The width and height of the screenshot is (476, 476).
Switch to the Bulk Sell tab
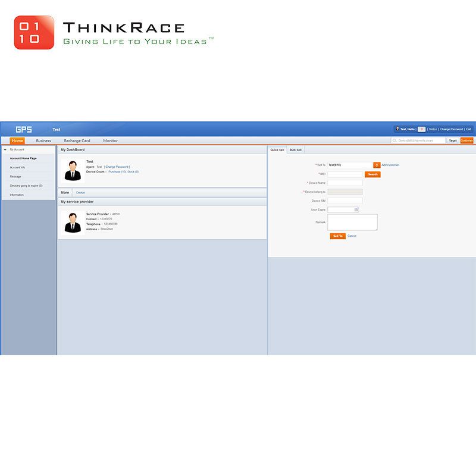tap(296, 149)
